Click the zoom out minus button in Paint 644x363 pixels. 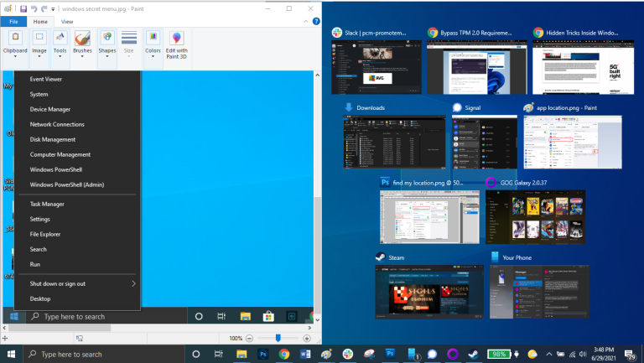coord(249,337)
